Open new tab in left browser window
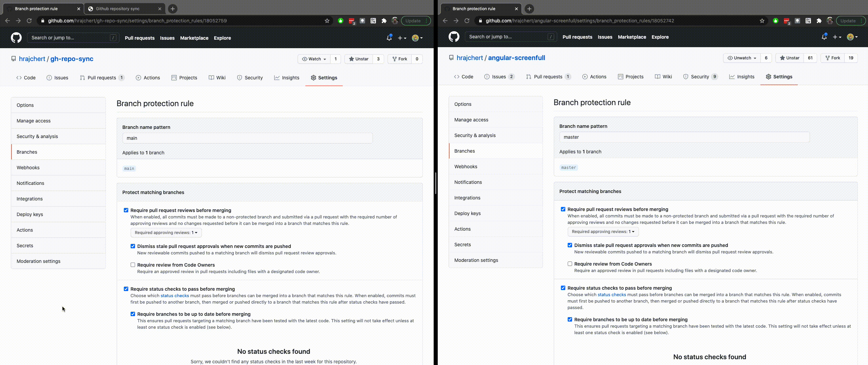 pos(173,9)
